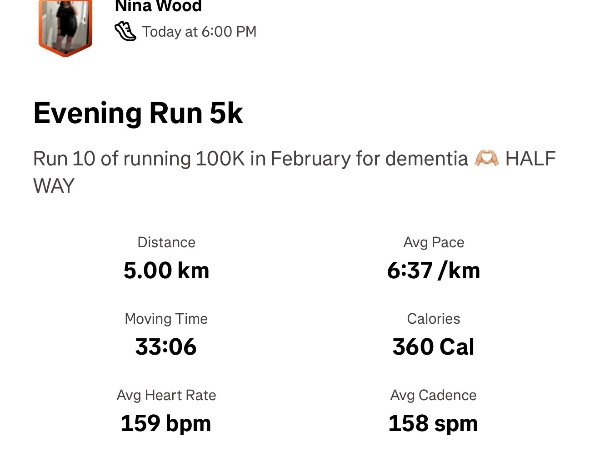Select the 6:37 /km pace value

pyautogui.click(x=433, y=270)
